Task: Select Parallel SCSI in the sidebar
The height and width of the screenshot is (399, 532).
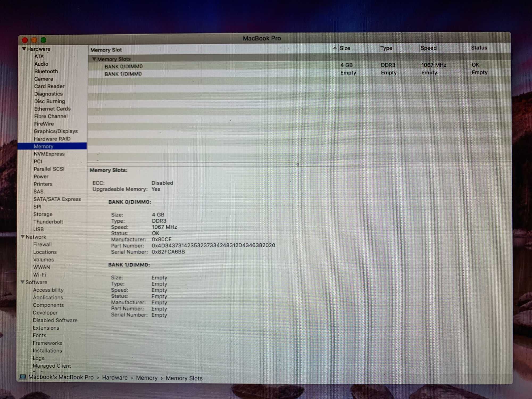Action: click(49, 169)
